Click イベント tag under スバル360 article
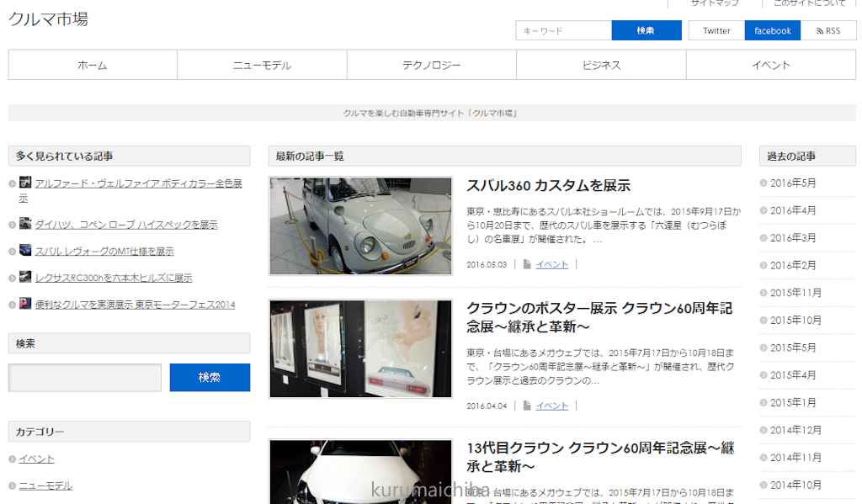The height and width of the screenshot is (504, 862). pos(552,265)
